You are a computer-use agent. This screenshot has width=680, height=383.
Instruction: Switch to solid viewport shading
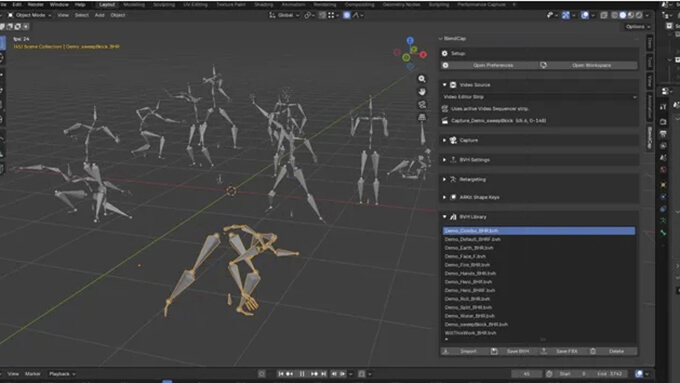tap(623, 15)
